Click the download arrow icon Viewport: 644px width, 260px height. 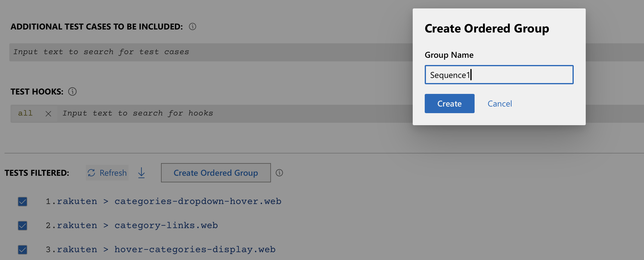[x=141, y=173]
